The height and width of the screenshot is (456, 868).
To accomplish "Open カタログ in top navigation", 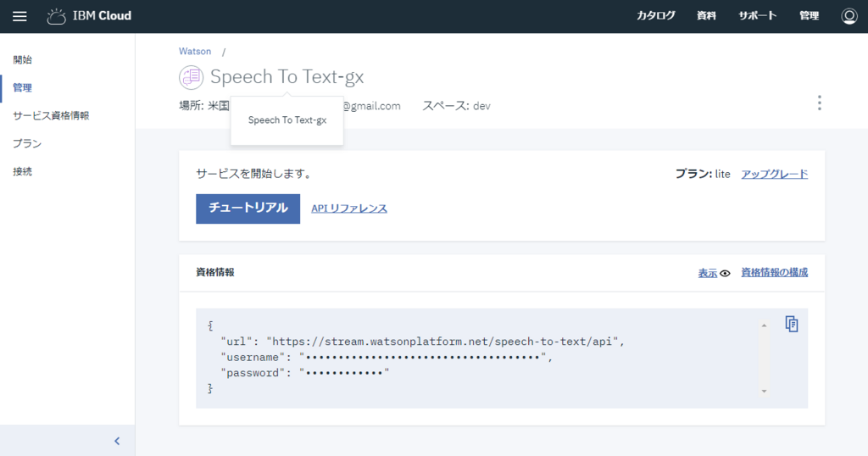I will coord(656,16).
